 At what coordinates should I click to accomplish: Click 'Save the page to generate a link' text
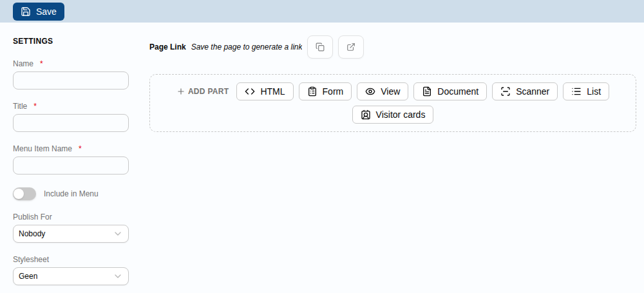pyautogui.click(x=247, y=47)
